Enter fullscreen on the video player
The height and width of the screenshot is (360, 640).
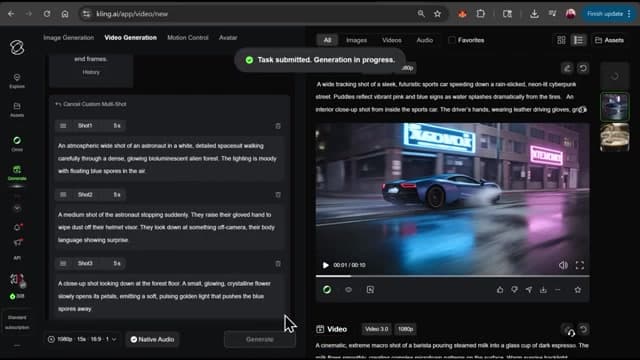coord(580,265)
